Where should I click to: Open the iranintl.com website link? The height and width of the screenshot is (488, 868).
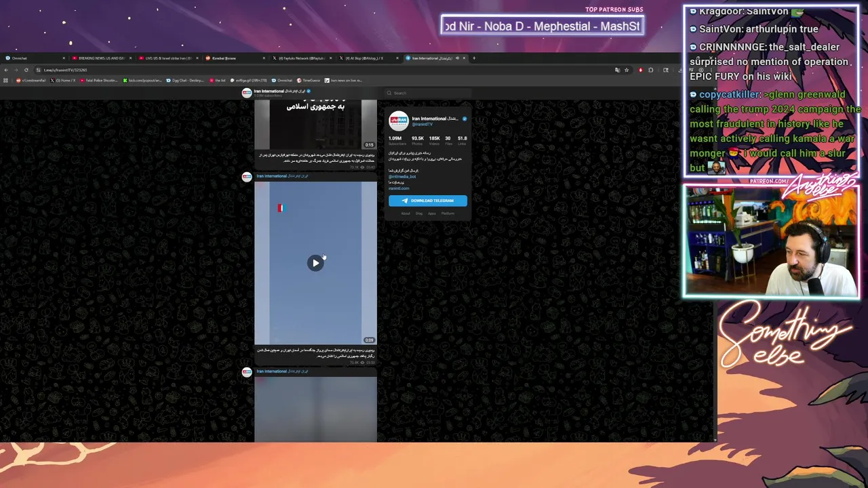coord(399,188)
